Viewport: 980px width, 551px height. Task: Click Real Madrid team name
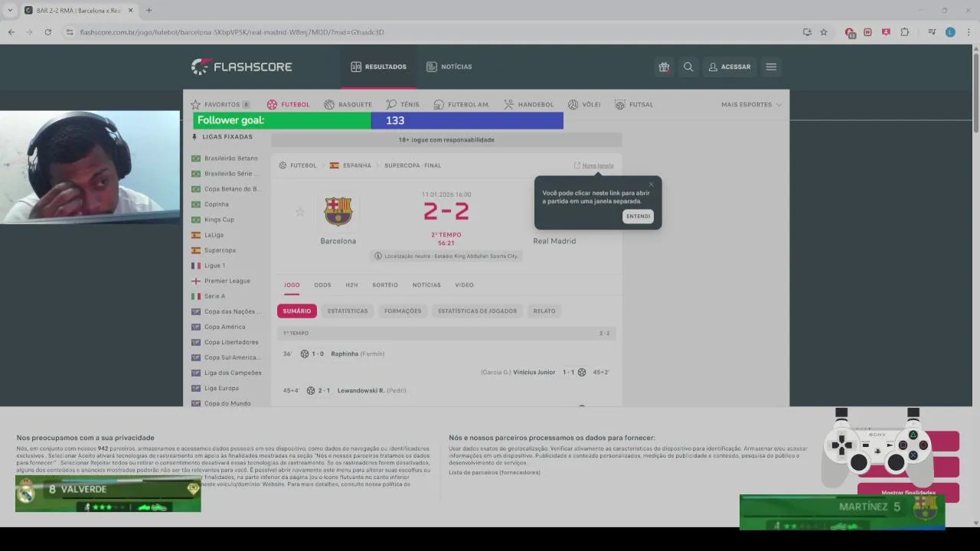(554, 241)
